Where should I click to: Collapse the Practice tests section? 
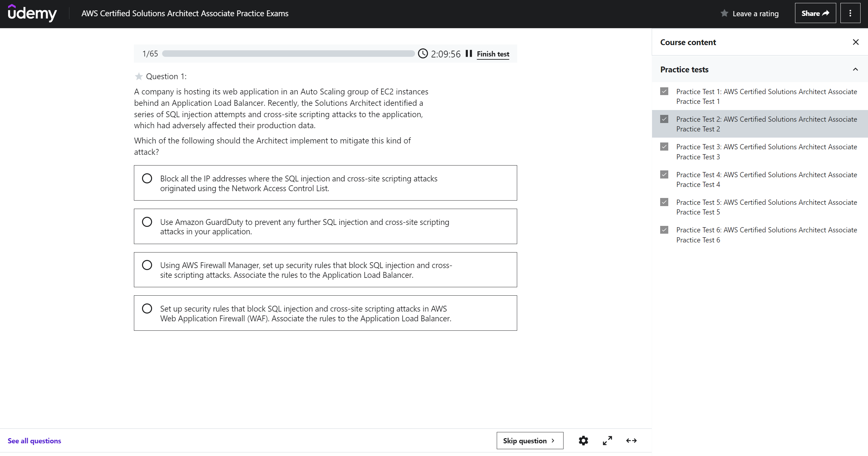855,69
